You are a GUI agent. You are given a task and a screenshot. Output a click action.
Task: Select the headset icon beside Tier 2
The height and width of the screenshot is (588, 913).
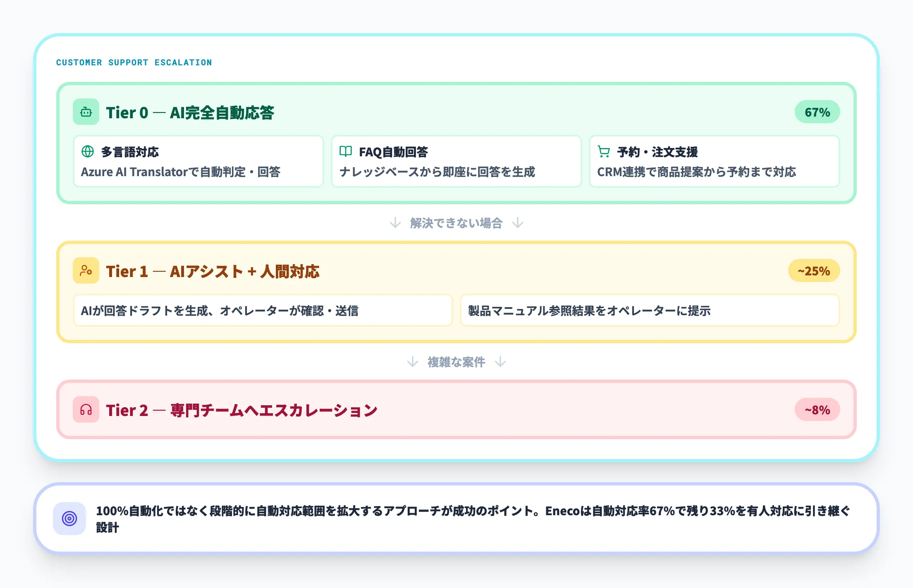tap(86, 410)
